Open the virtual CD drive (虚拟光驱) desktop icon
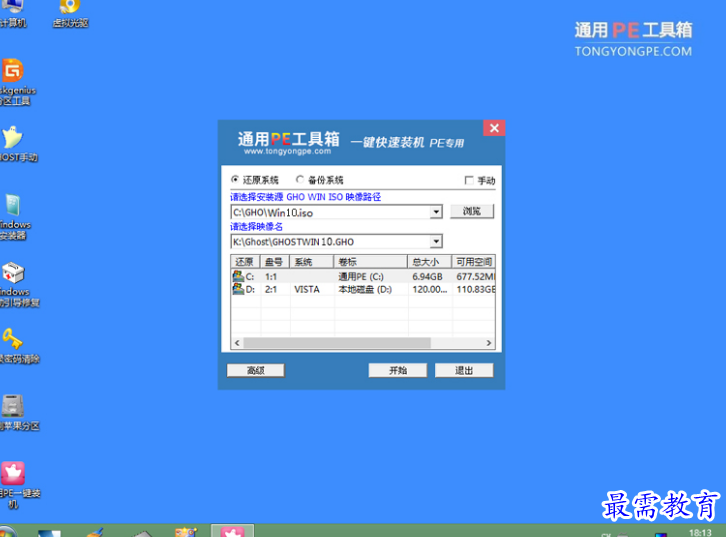Viewport: 726px width, 537px height. 69,14
